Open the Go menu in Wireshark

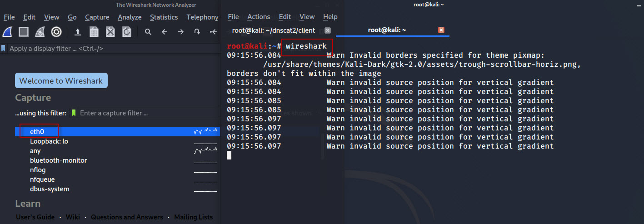tap(72, 17)
